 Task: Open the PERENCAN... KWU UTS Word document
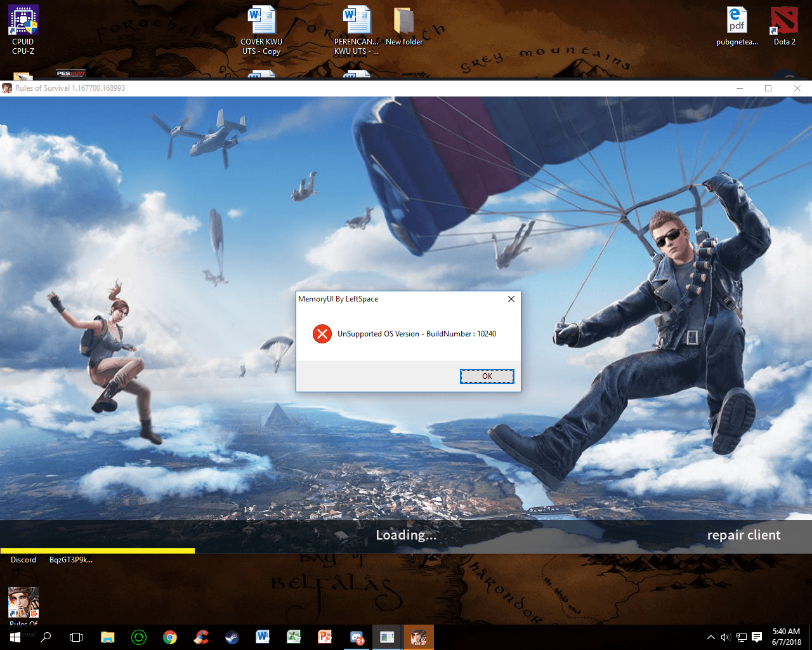coord(357,30)
